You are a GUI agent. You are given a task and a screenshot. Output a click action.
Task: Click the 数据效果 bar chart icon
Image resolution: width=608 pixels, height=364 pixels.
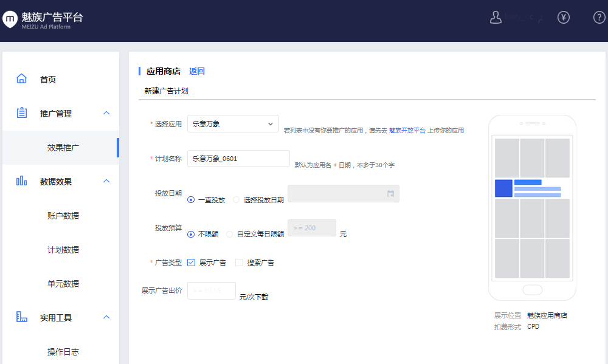[21, 181]
